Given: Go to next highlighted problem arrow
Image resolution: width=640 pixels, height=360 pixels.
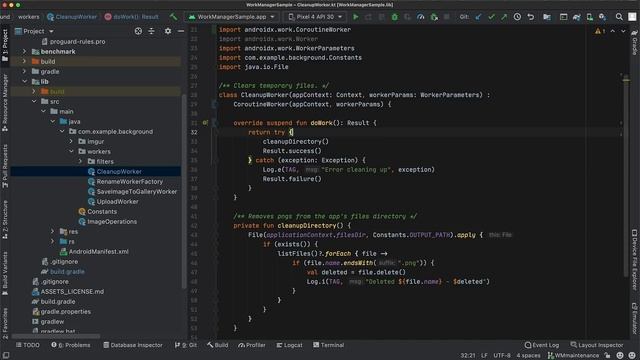Looking at the screenshot, I should (x=623, y=31).
